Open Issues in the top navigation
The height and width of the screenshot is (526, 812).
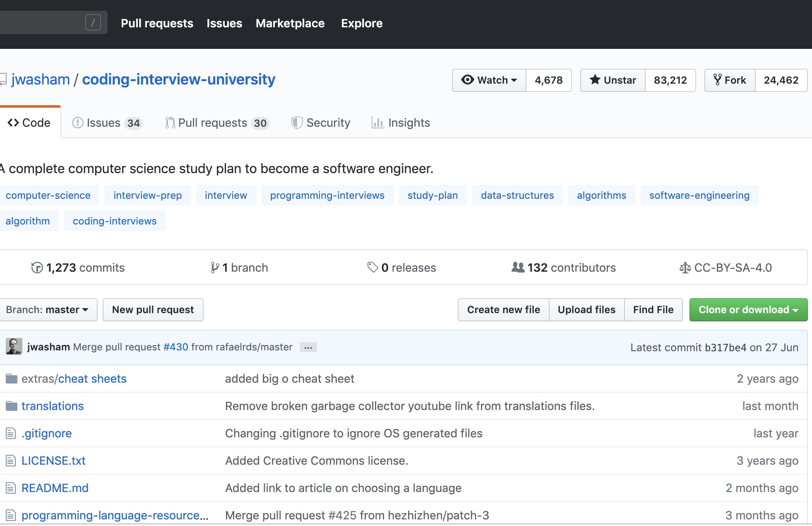tap(224, 23)
